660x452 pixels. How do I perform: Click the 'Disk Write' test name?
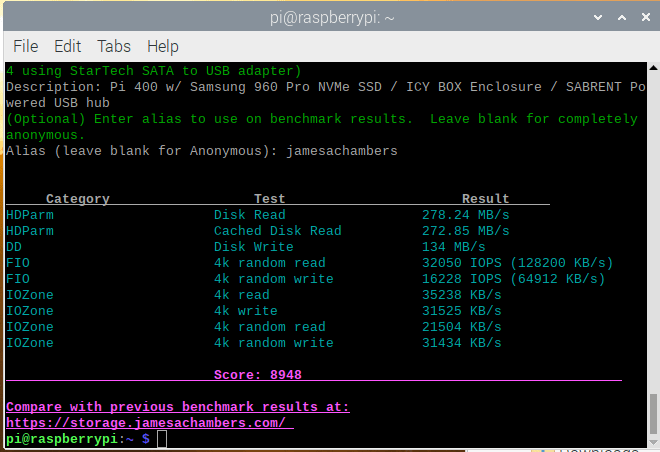[253, 247]
